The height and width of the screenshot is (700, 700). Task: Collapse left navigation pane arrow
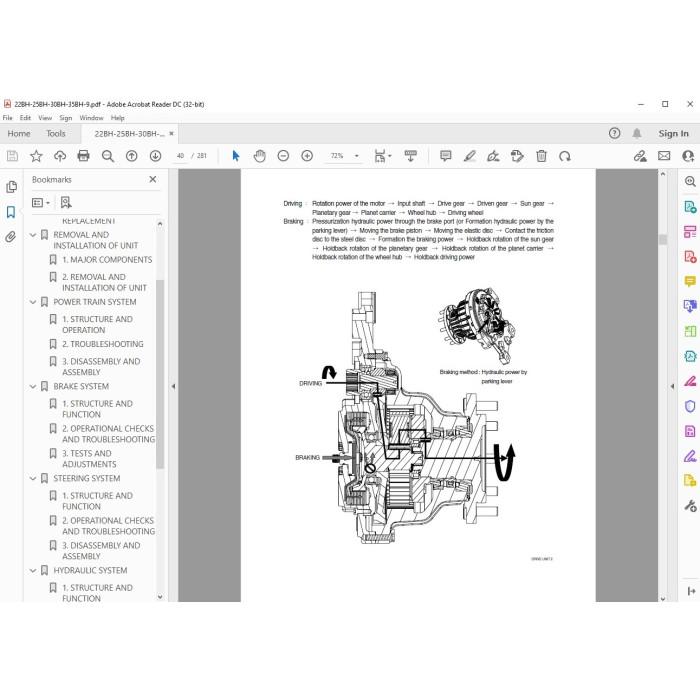point(173,386)
